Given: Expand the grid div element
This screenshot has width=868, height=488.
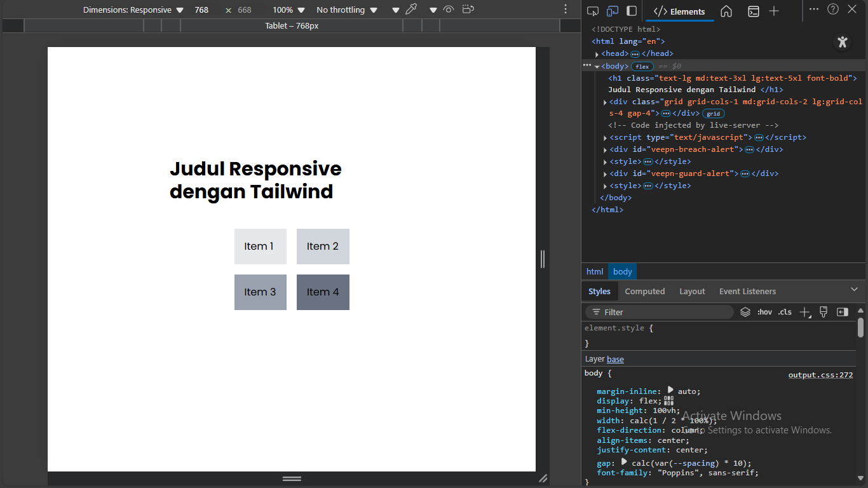Looking at the screenshot, I should [605, 102].
